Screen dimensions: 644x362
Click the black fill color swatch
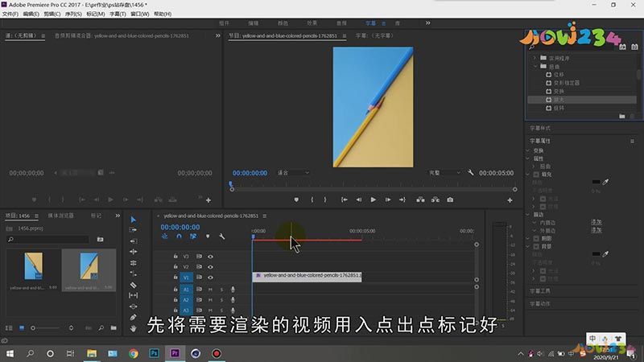tap(596, 182)
